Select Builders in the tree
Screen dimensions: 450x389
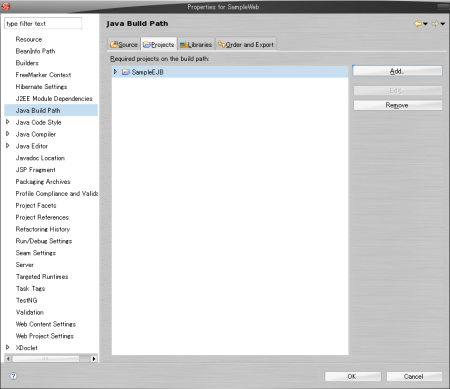(x=27, y=63)
